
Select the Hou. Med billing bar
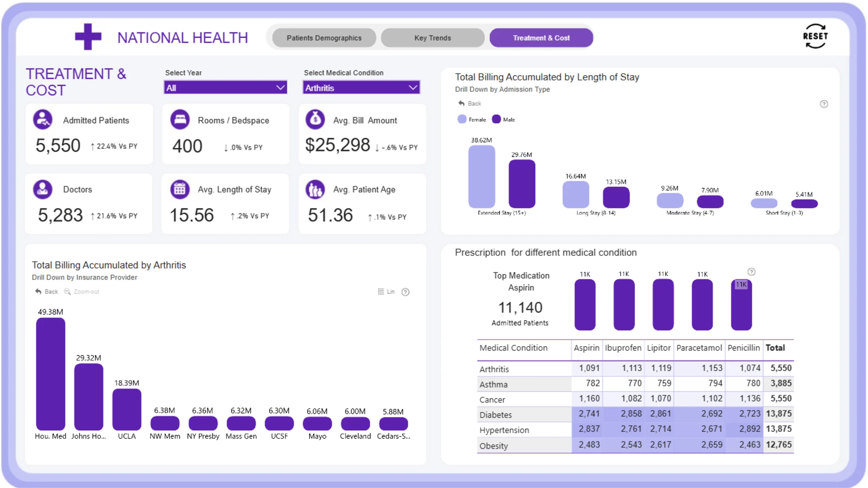(x=51, y=374)
